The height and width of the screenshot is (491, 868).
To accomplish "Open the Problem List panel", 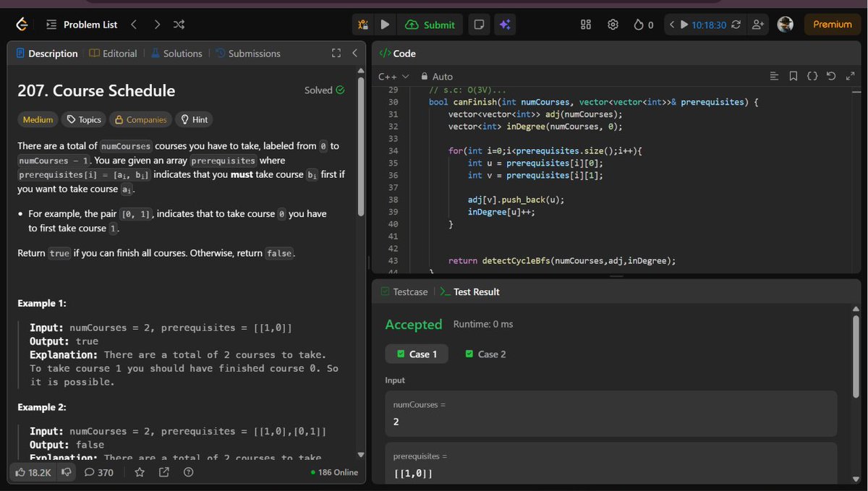I will [x=82, y=25].
